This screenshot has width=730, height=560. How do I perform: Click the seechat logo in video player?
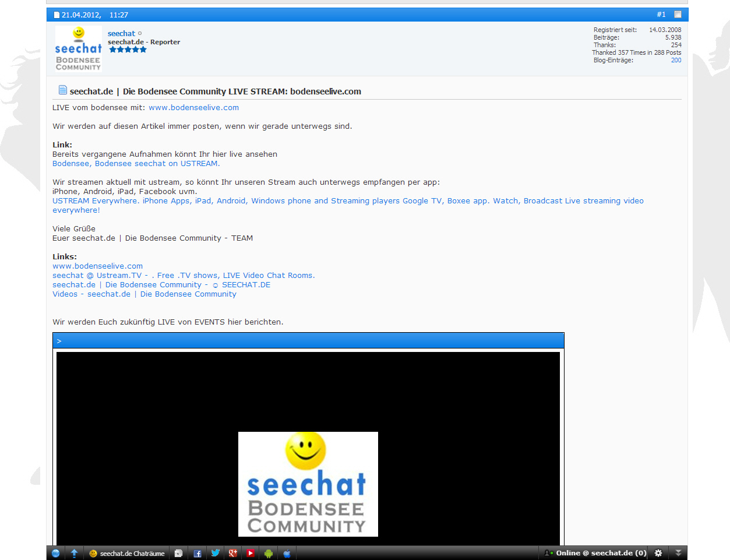pos(308,484)
